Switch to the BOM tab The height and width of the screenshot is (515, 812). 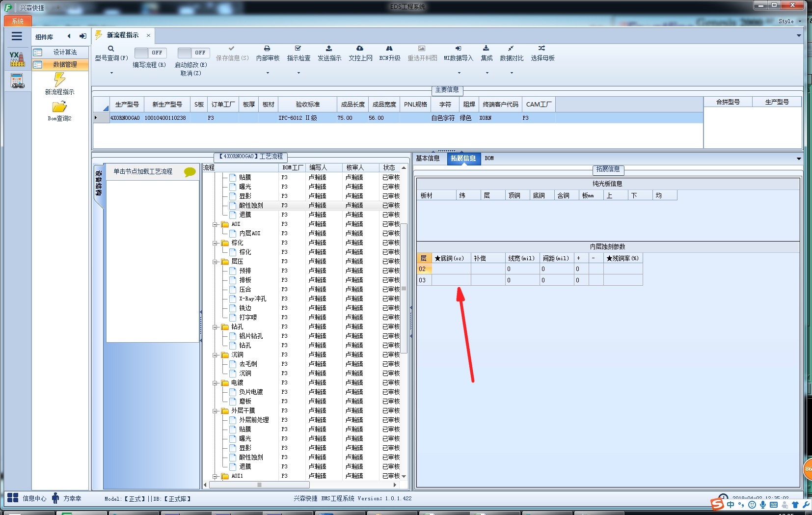pos(489,158)
